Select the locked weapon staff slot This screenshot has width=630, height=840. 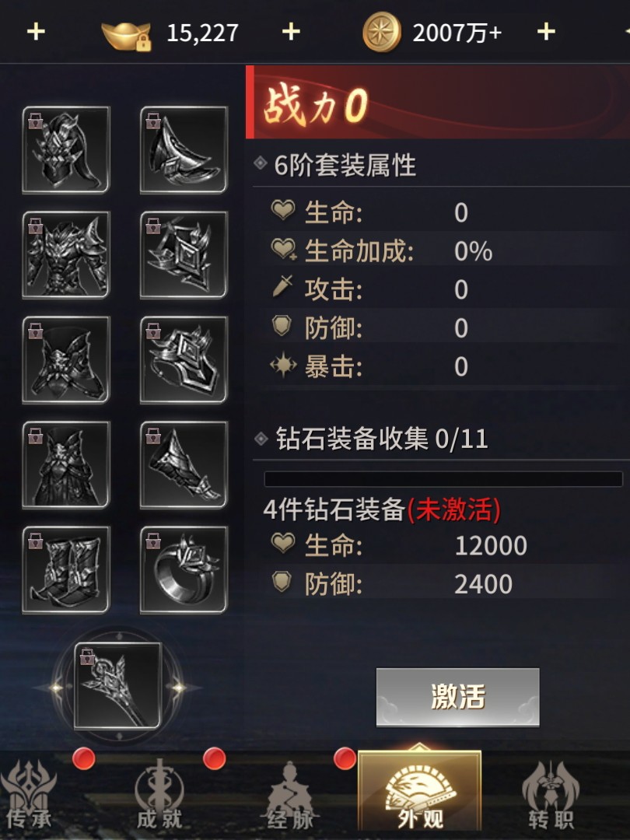pyautogui.click(x=118, y=686)
